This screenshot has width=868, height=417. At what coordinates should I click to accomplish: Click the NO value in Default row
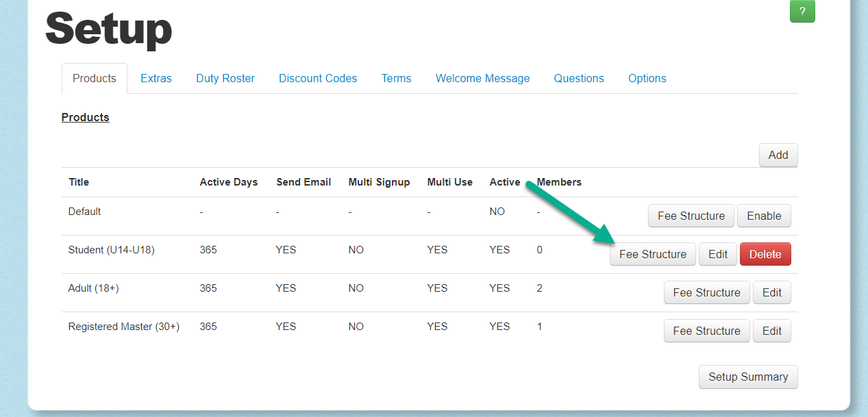[497, 212]
